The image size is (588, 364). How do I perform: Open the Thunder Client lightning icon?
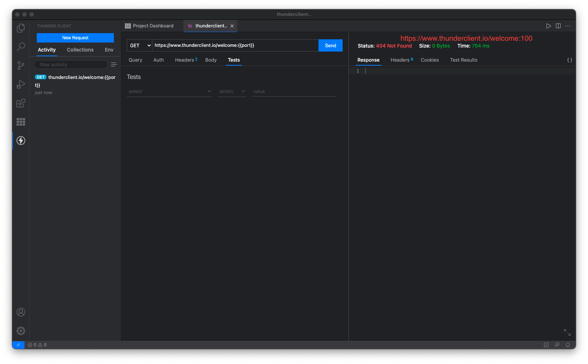[21, 141]
